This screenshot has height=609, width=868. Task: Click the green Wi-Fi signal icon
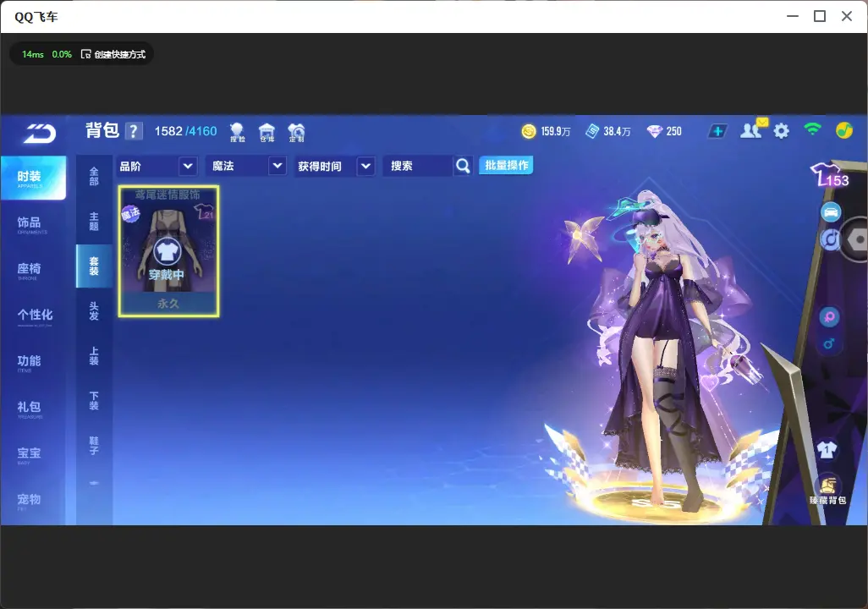click(x=812, y=129)
